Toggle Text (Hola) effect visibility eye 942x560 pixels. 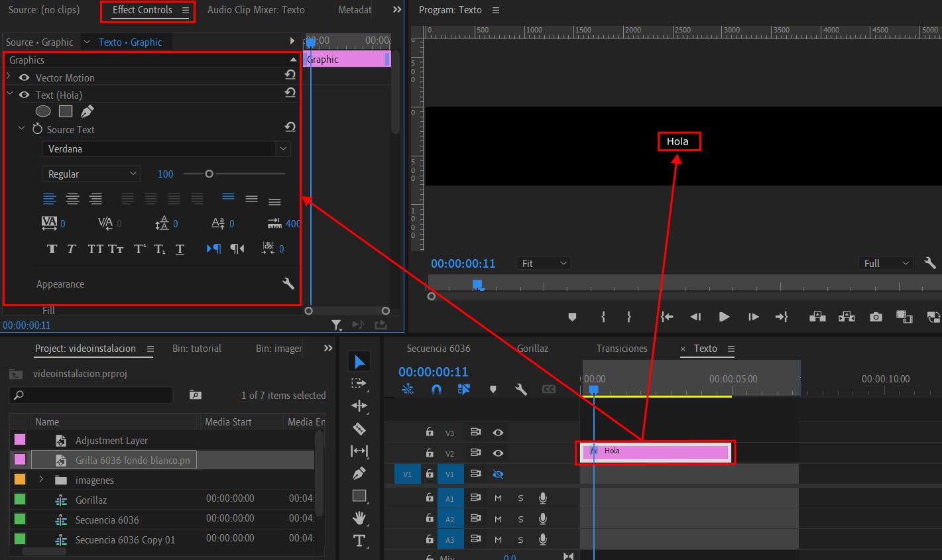coord(25,95)
